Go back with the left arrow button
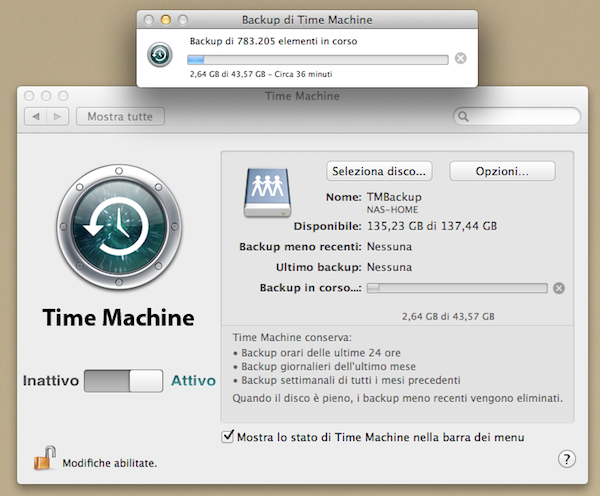Image resolution: width=600 pixels, height=496 pixels. coord(36,117)
